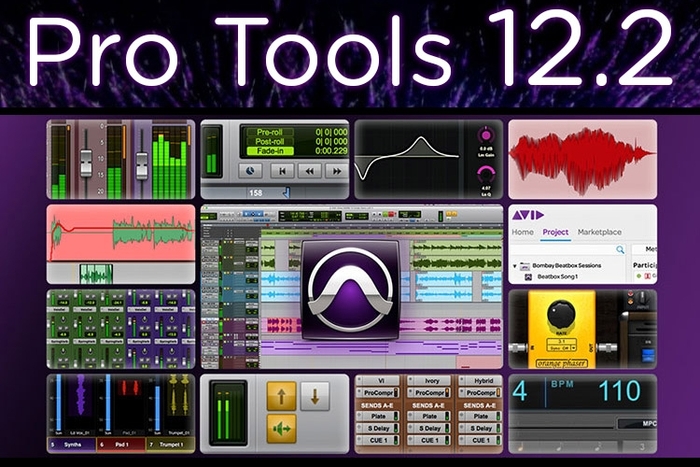Click the left silver fader handle in the mixer panel
This screenshot has height=467, width=700.
click(x=86, y=163)
